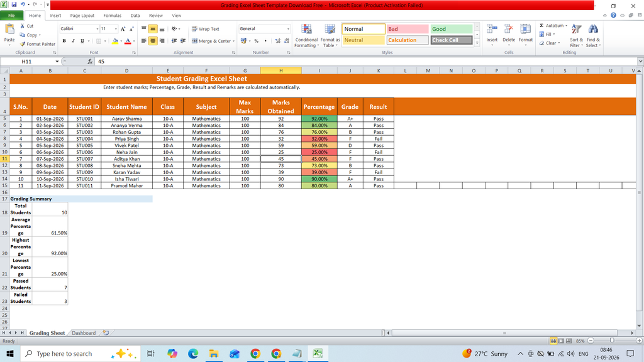Open the Calibri font name dropdown
Viewport: 644px width, 362px height.
[97, 29]
